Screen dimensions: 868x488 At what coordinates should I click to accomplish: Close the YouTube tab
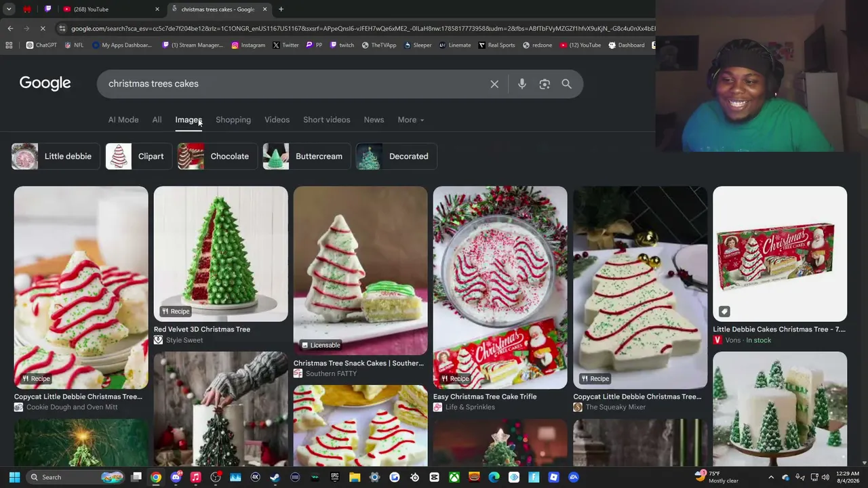click(x=157, y=9)
